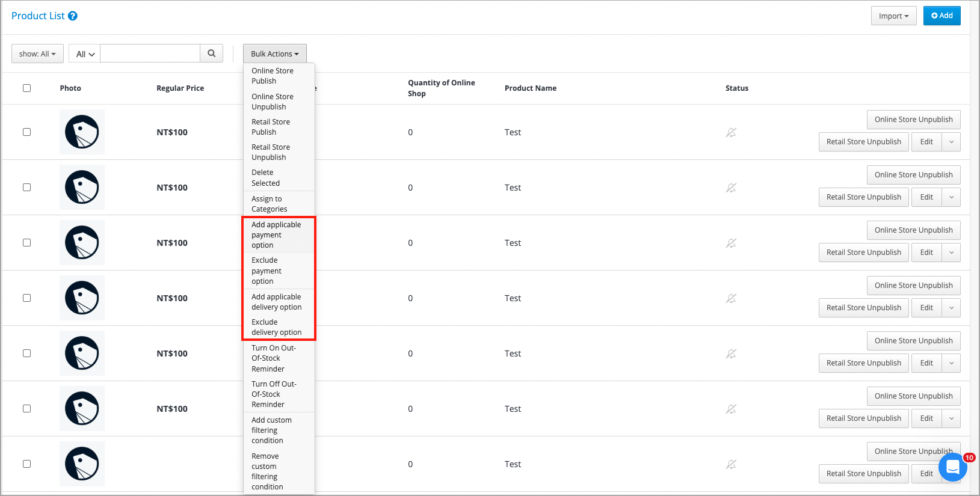Open the Import dropdown button
Screen dimensions: 980x496
pyautogui.click(x=893, y=16)
